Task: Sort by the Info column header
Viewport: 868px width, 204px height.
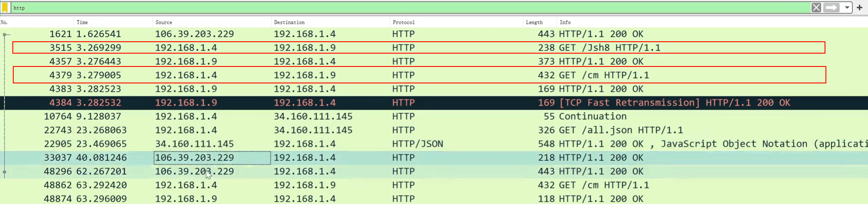Action: click(x=712, y=22)
